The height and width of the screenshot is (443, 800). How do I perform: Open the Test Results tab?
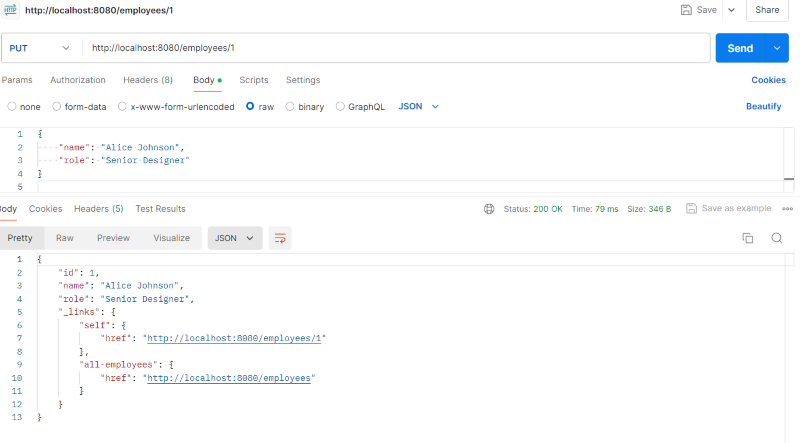[160, 209]
